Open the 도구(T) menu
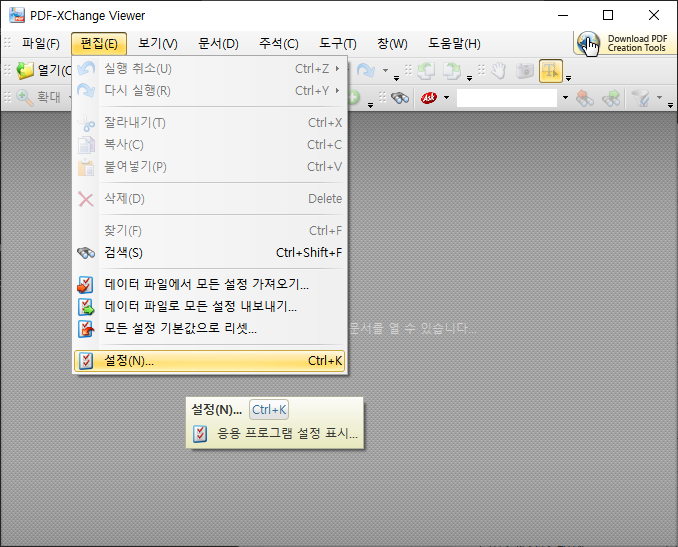678x547 pixels. pos(338,44)
